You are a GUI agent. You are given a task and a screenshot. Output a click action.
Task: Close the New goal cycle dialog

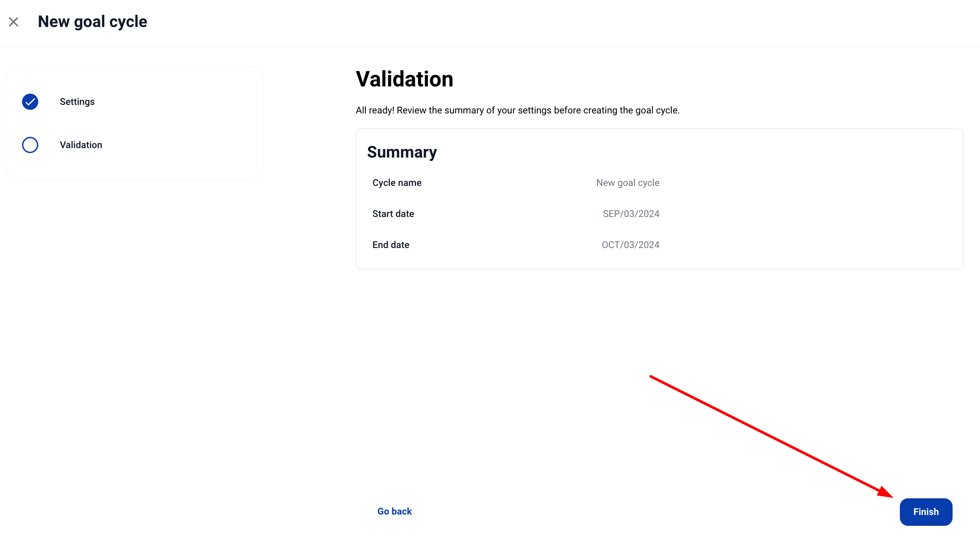point(13,22)
